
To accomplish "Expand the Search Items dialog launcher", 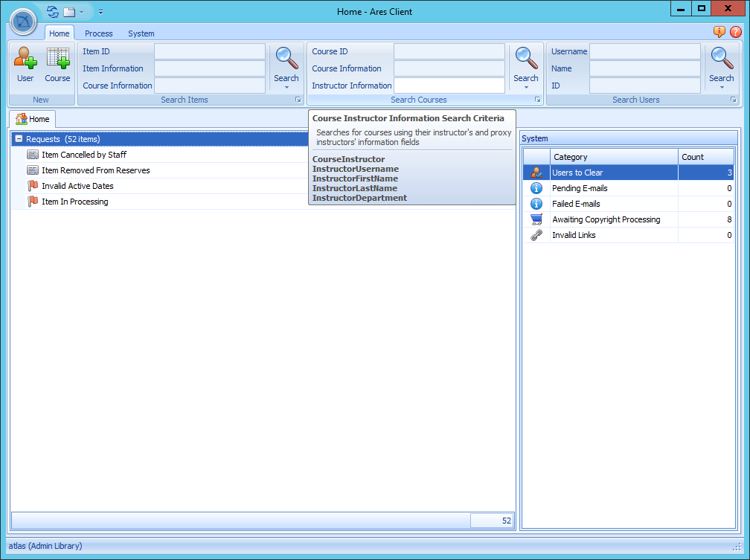I will 298,100.
